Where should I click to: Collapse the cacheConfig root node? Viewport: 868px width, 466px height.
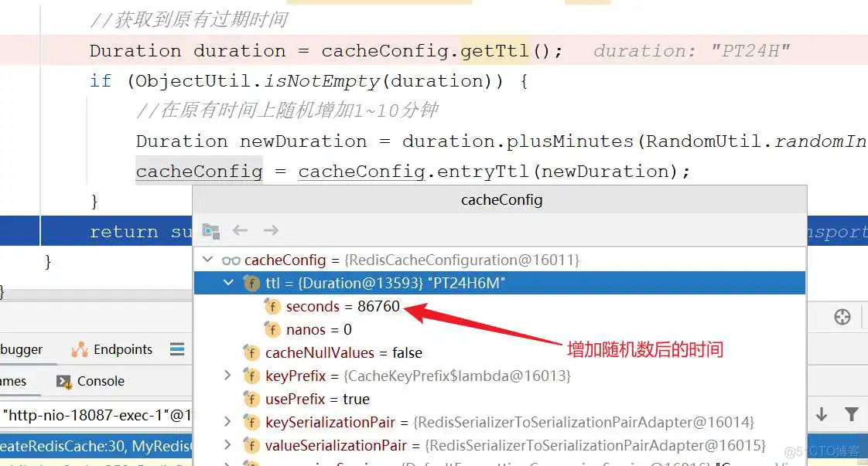pyautogui.click(x=207, y=260)
